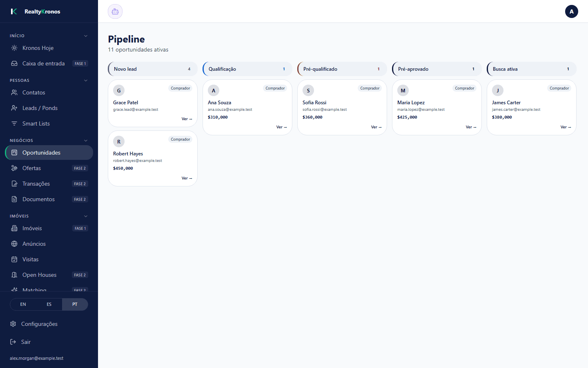Click the Sair logout icon
The image size is (588, 368).
pyautogui.click(x=13, y=342)
